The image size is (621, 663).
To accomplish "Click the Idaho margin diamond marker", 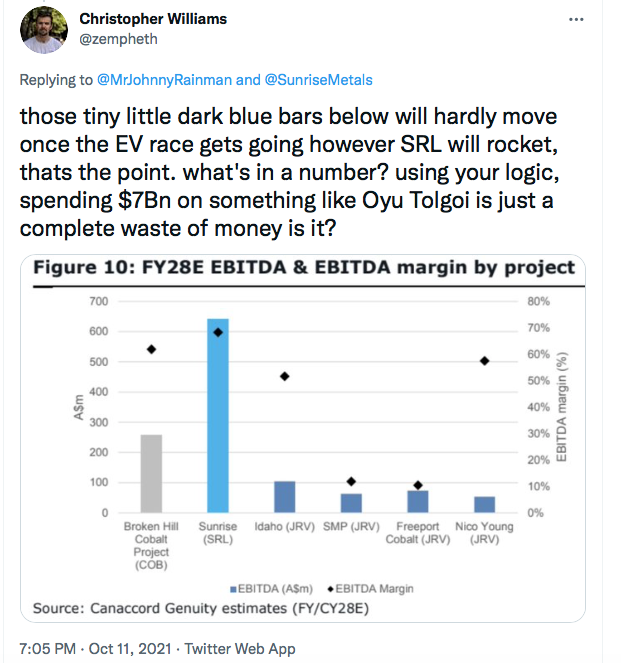I will pos(285,376).
